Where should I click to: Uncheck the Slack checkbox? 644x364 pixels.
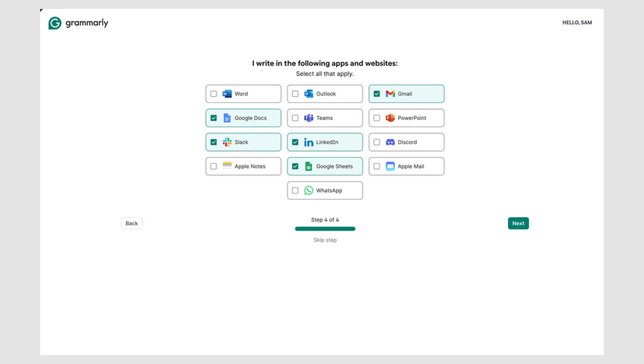[x=214, y=142]
